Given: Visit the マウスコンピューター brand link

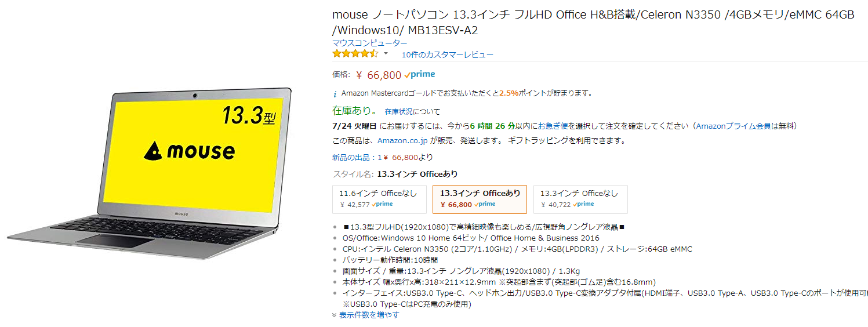Looking at the screenshot, I should 369,43.
